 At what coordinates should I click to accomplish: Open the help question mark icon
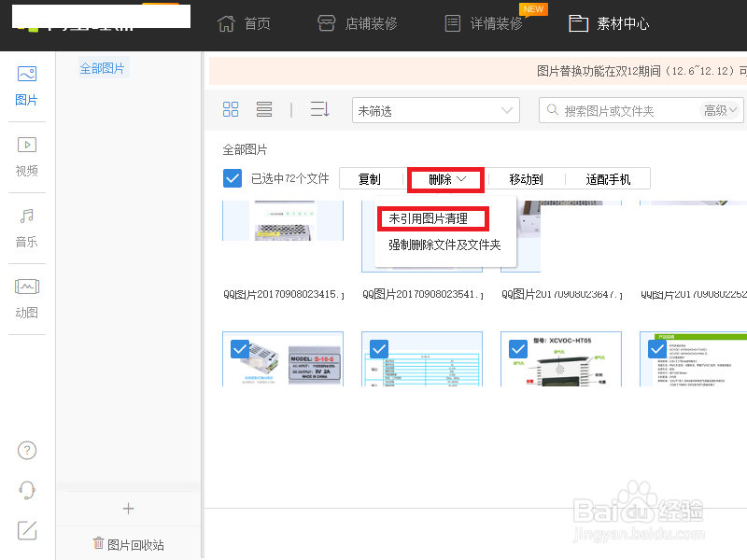(x=26, y=450)
